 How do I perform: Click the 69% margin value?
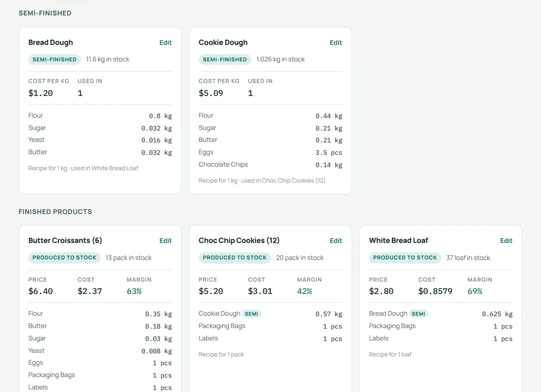[x=475, y=291]
